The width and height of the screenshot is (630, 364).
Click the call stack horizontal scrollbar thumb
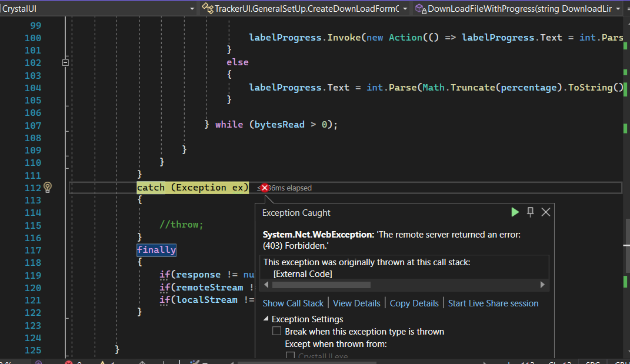click(x=321, y=285)
